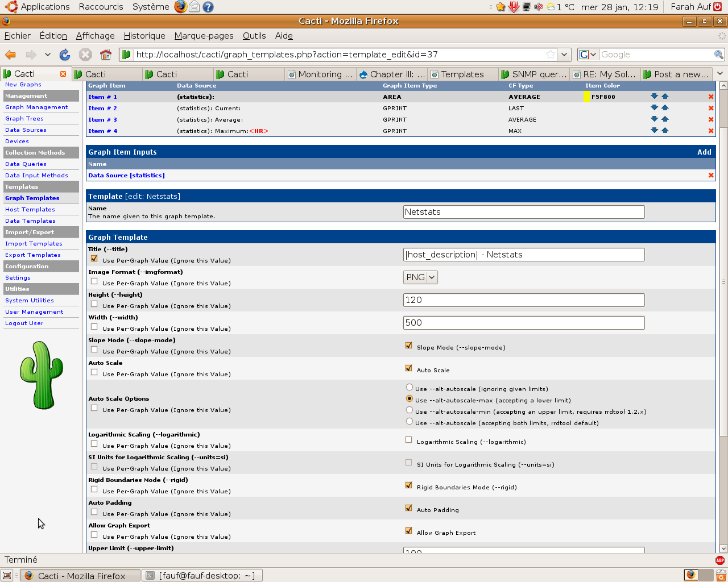The height and width of the screenshot is (582, 728).
Task: Open Item # 1 graph item link
Action: [x=102, y=97]
